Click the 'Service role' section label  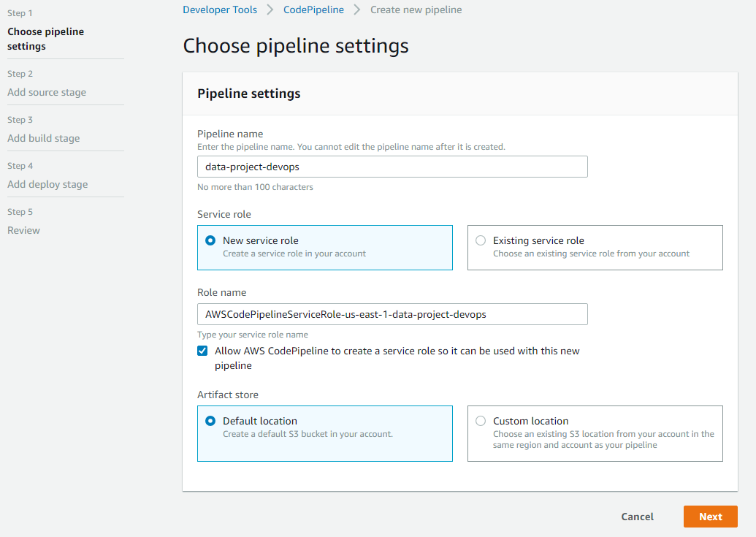point(224,215)
